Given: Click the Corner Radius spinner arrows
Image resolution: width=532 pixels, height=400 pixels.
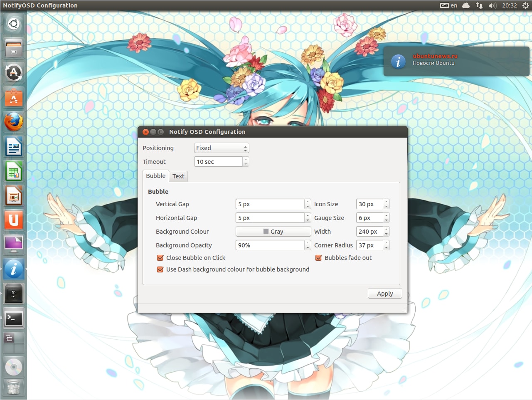Looking at the screenshot, I should point(386,245).
